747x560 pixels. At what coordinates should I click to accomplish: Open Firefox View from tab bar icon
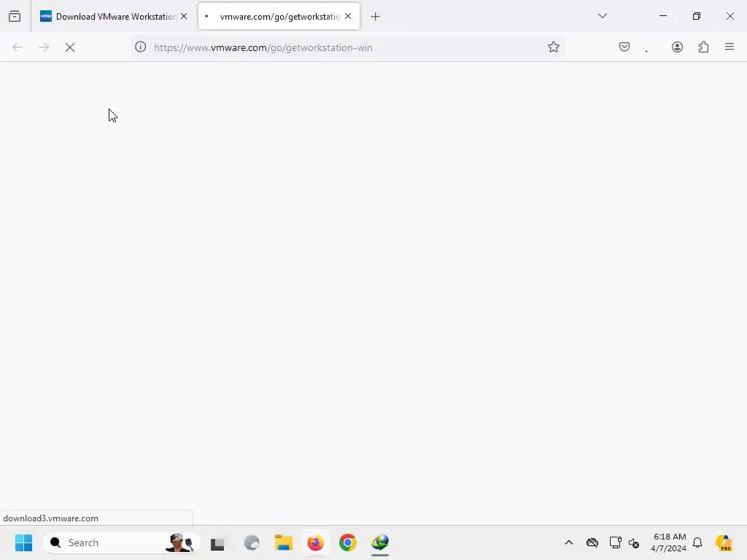15,16
